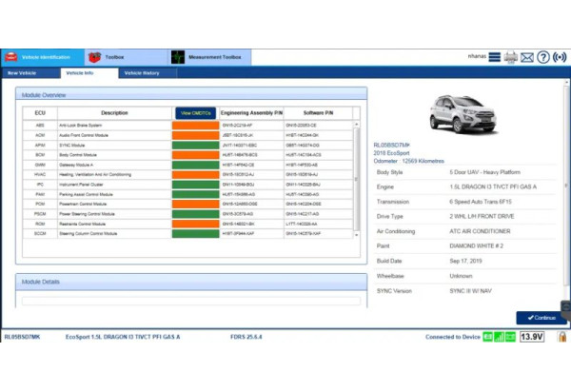Click the green status cell for APIM
571x392 pixels.
pyautogui.click(x=196, y=145)
